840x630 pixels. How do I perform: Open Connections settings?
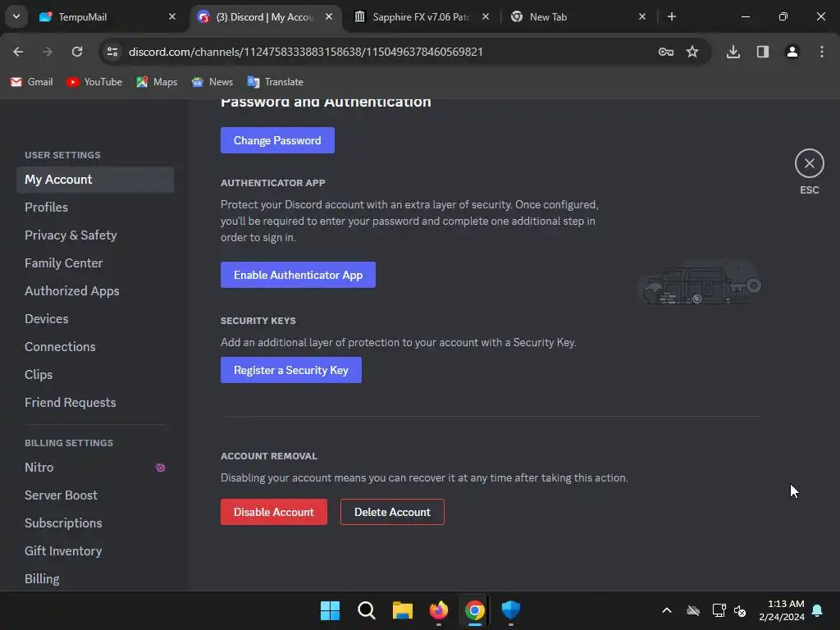click(x=95, y=347)
